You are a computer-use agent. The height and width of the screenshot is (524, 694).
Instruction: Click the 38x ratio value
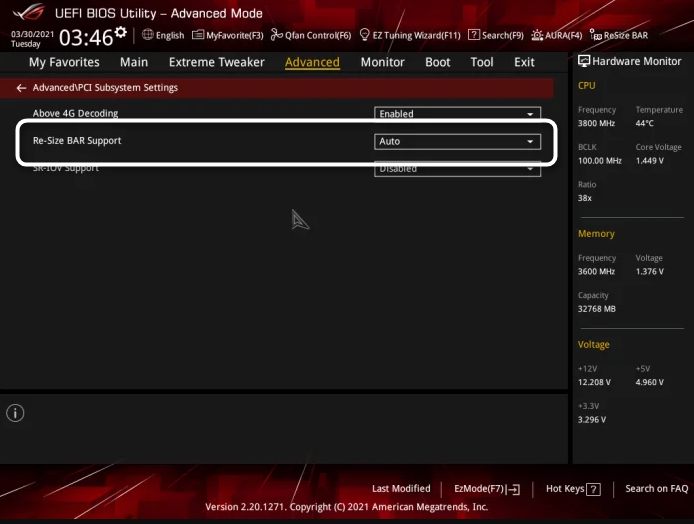(x=585, y=198)
